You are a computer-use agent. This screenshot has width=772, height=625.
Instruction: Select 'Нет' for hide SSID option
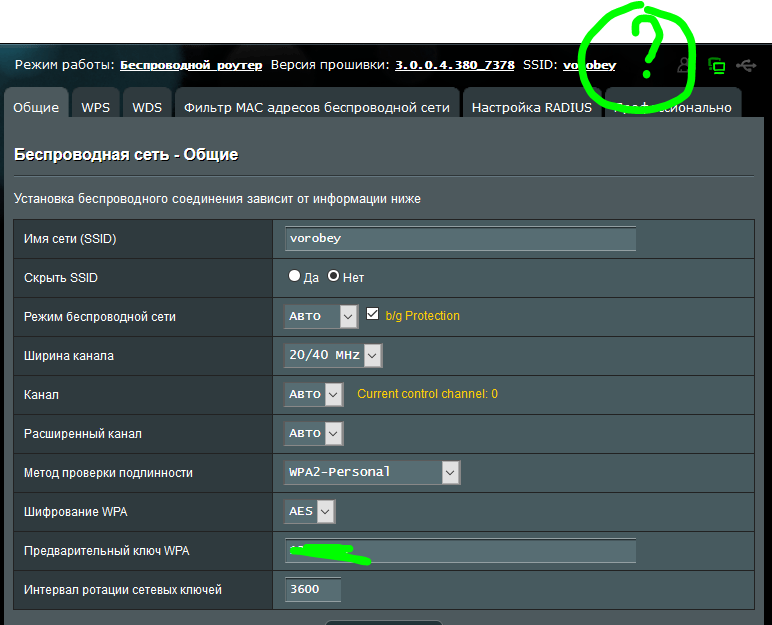point(334,277)
